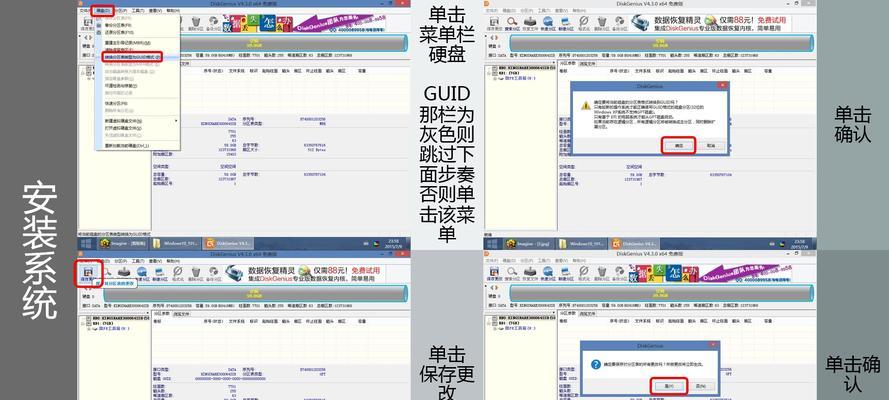Open 工具(T) menu in the window with open dropdown
The height and width of the screenshot is (400, 889).
137,10
